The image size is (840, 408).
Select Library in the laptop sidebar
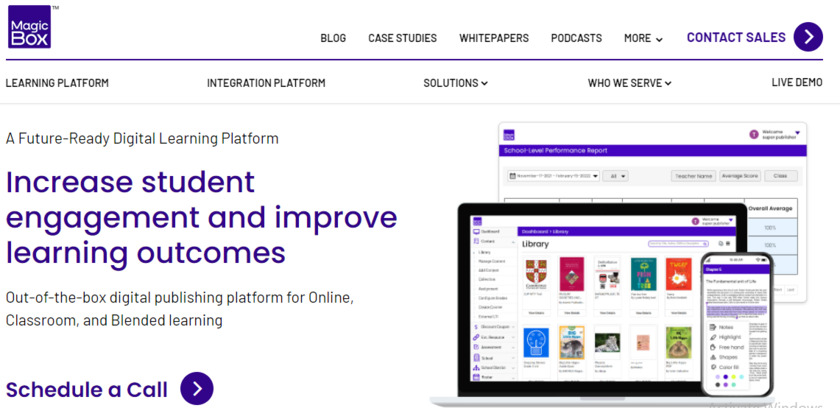pyautogui.click(x=484, y=252)
